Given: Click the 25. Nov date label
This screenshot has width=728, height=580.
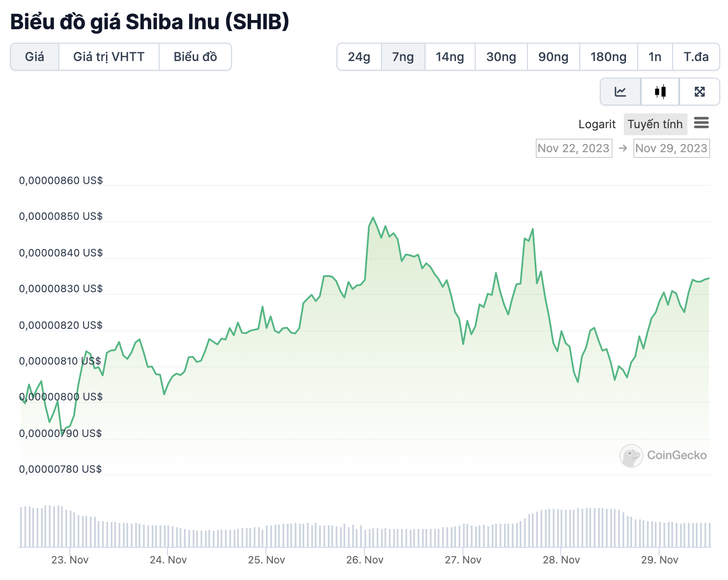Looking at the screenshot, I should (266, 560).
